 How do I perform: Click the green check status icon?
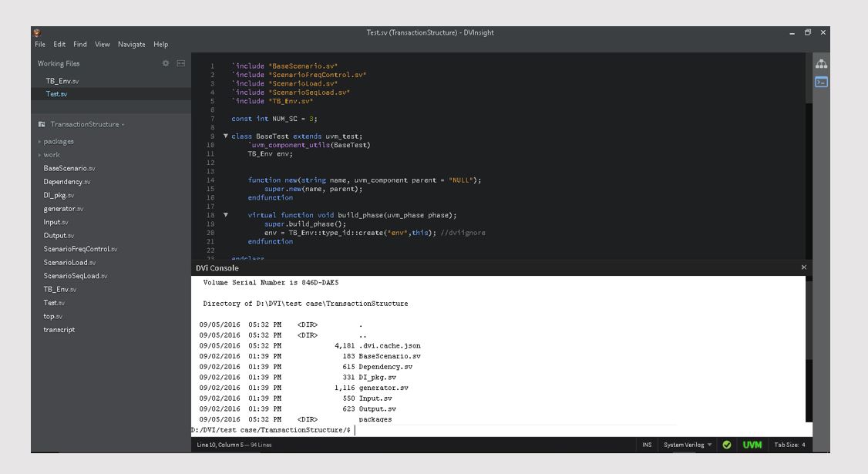(727, 445)
